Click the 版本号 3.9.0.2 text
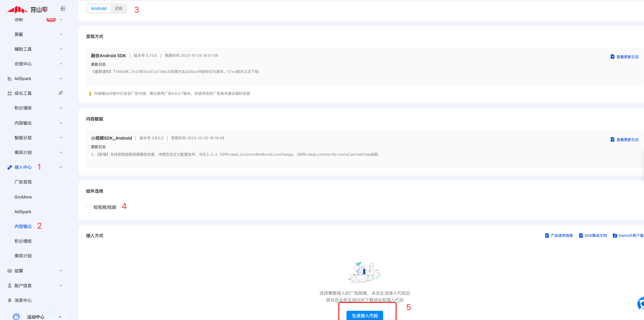The image size is (644, 320). point(151,138)
